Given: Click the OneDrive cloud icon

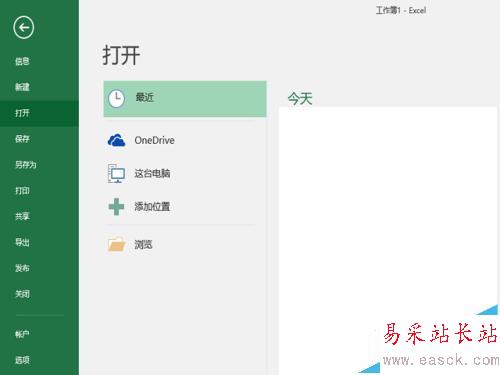Looking at the screenshot, I should [x=116, y=140].
